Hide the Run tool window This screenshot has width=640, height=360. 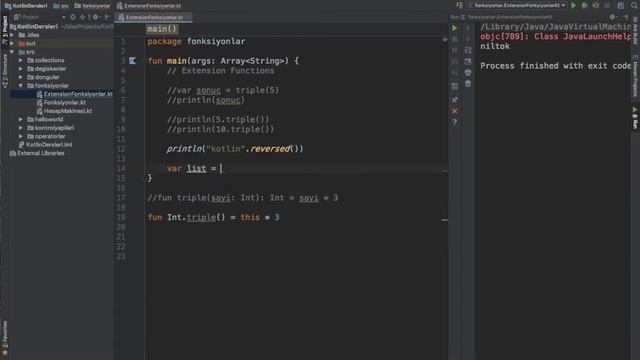point(625,17)
